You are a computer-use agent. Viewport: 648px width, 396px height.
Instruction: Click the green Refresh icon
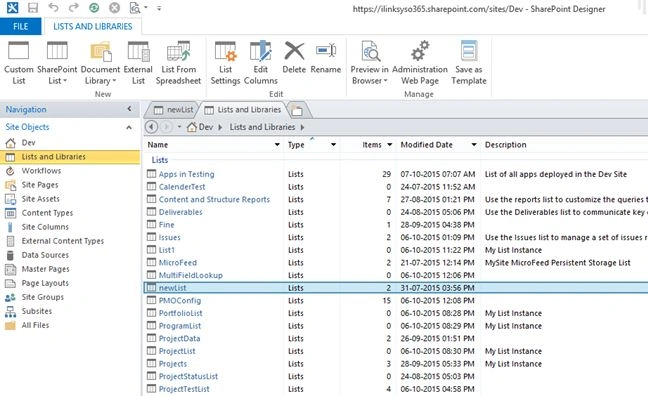click(94, 7)
